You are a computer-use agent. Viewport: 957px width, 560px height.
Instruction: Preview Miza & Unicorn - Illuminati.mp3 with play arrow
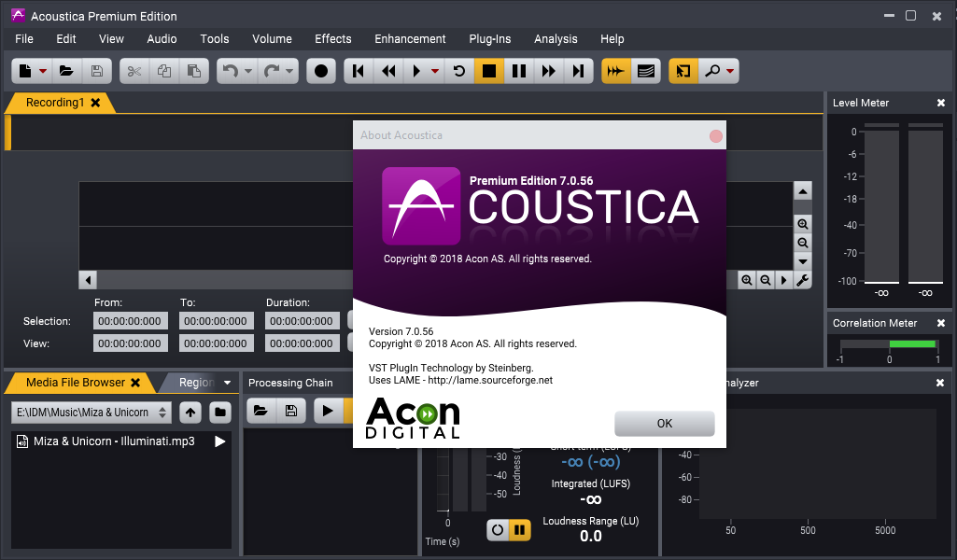219,441
